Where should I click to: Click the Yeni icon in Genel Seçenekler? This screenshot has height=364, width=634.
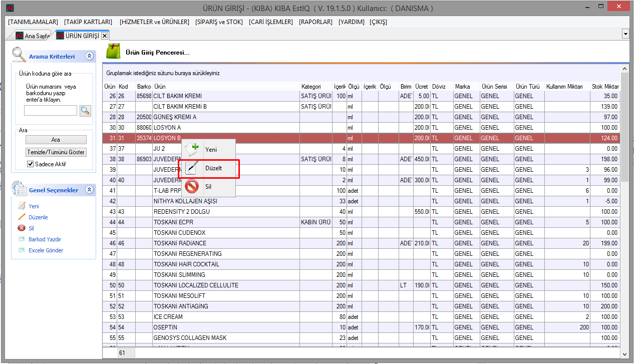point(22,206)
